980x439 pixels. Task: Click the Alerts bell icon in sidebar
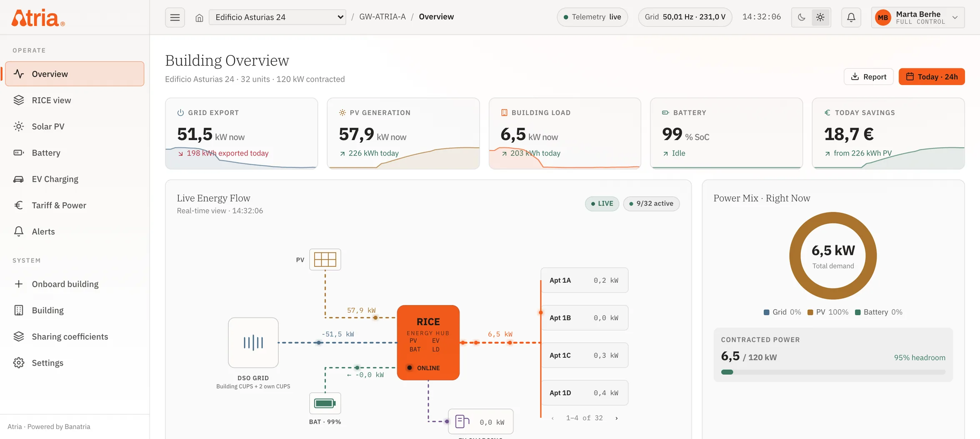tap(18, 231)
